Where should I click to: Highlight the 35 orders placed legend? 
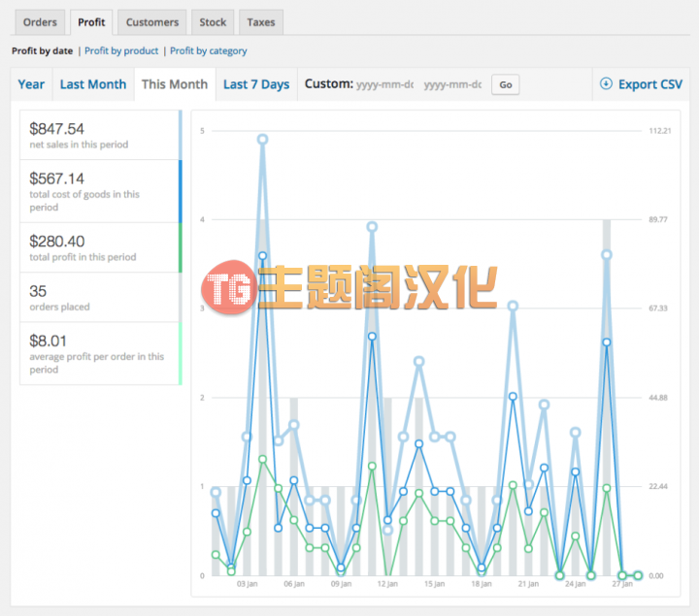point(101,298)
